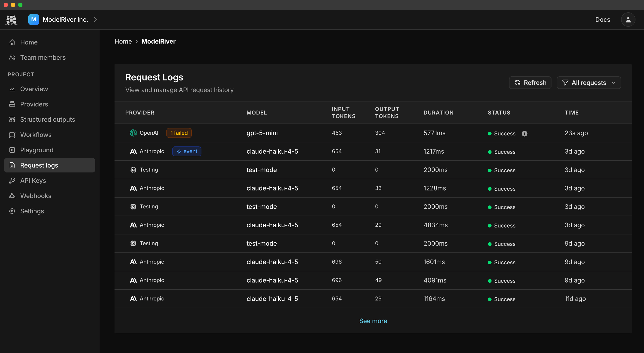Click the Anthropic icon on the first claude-haiku row

coord(133,151)
